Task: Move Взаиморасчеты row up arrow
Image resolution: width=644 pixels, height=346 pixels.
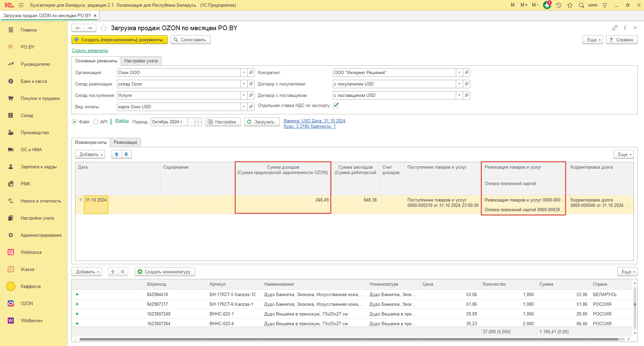Action: click(116, 154)
